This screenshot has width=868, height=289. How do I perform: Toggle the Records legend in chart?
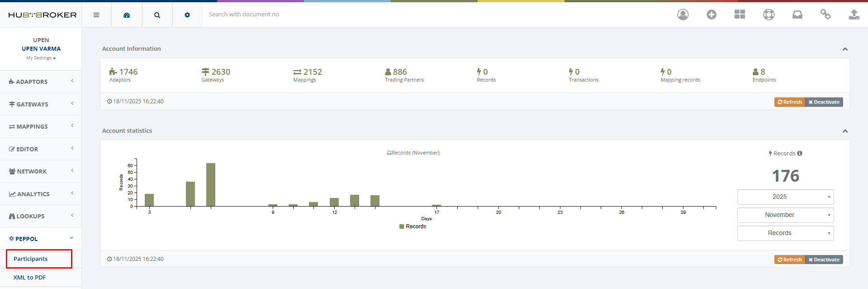(x=413, y=226)
